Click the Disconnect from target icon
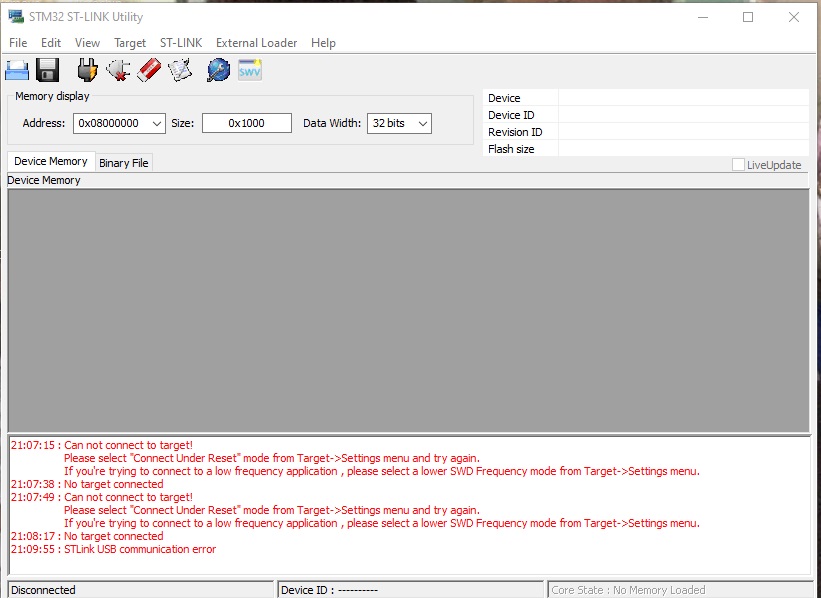 [118, 70]
